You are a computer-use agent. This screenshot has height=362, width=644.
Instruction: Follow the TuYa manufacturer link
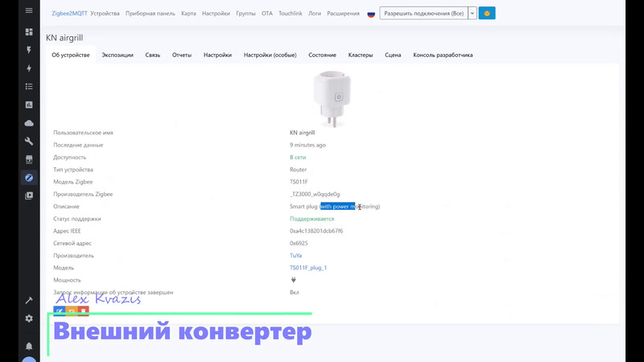tap(295, 256)
